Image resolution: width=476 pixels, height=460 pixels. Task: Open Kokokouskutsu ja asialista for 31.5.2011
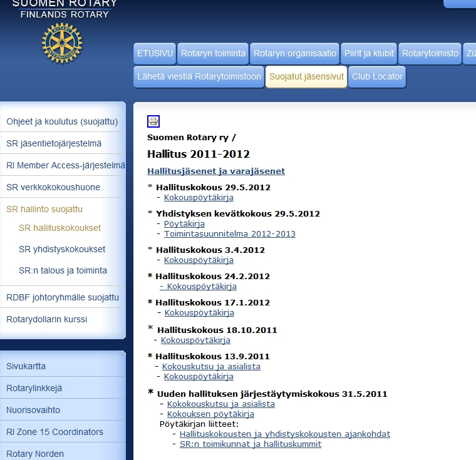(221, 404)
